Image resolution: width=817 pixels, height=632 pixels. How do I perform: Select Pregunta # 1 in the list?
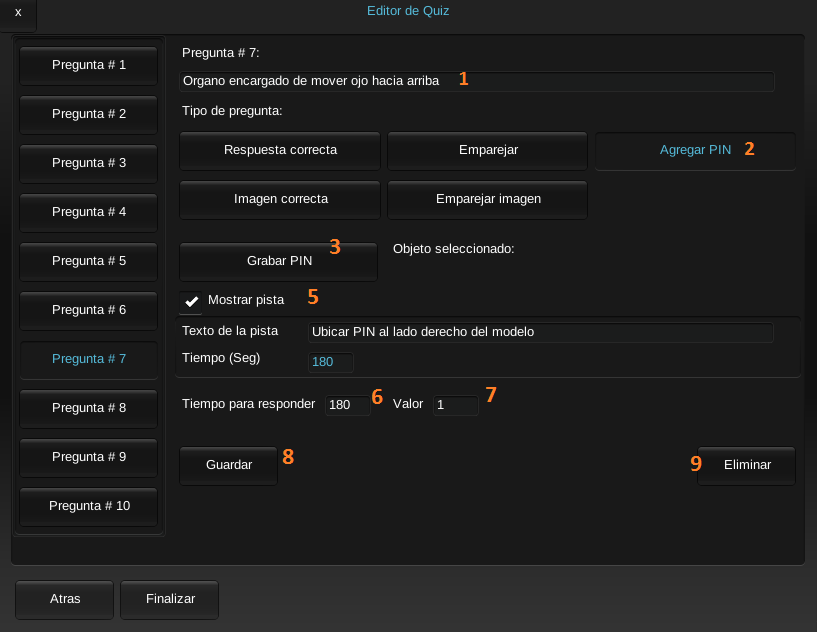coord(89,66)
